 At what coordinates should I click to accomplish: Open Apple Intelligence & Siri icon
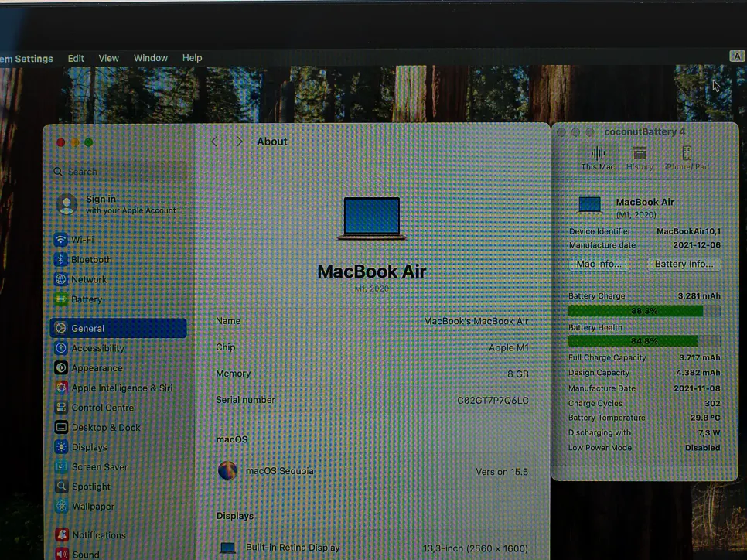(61, 388)
